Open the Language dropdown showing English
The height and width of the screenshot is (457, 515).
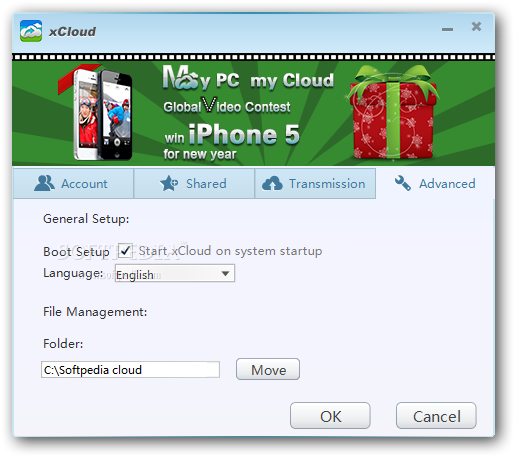click(175, 274)
